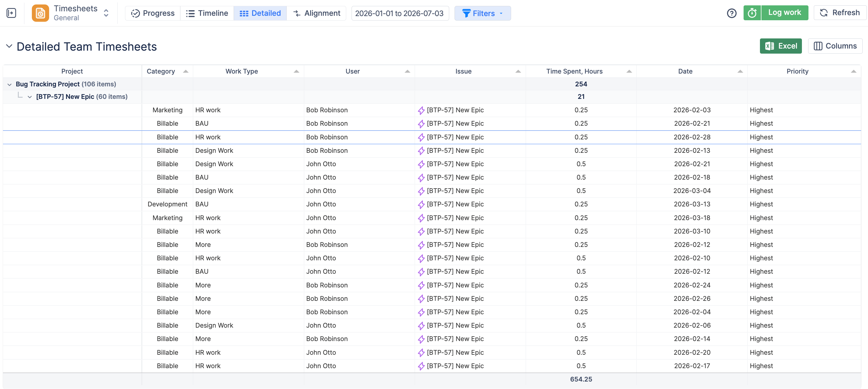Screen dimensions: 868x389
Task: Refresh the timesheet data
Action: (x=840, y=13)
